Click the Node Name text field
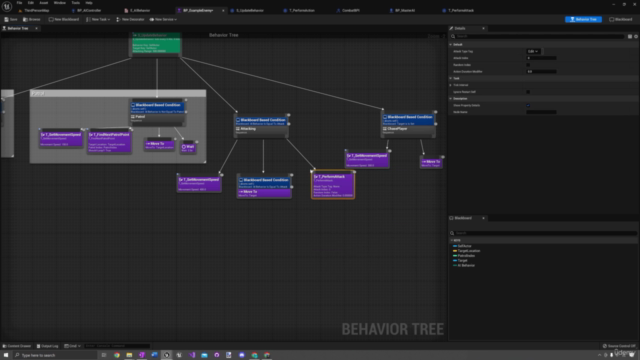The height and width of the screenshot is (360, 640). tap(541, 112)
